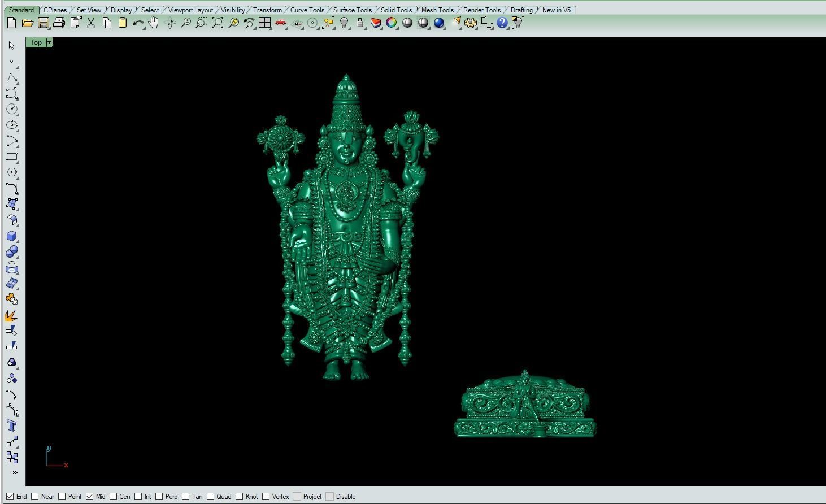
Task: Open the Surface Tools tab
Action: tap(353, 10)
